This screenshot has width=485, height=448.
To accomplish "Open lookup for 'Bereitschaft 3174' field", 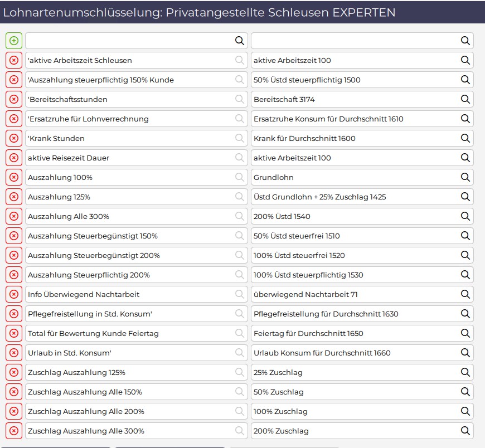I will [465, 99].
